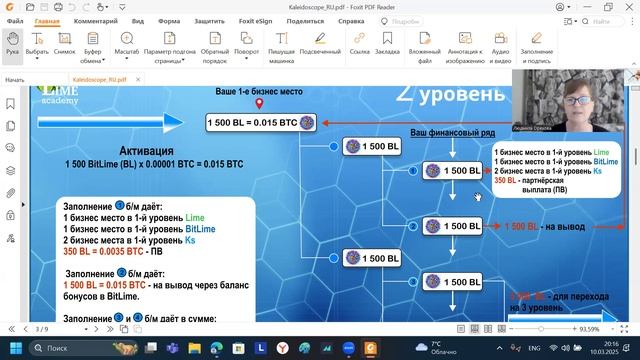Open Параметр подгона страницы options
The width and height of the screenshot is (640, 360).
169,47
